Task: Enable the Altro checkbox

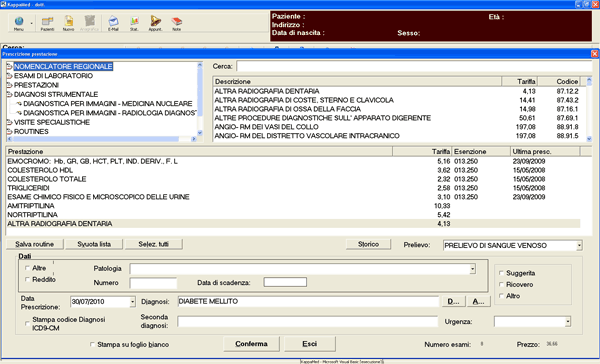Action: point(501,296)
